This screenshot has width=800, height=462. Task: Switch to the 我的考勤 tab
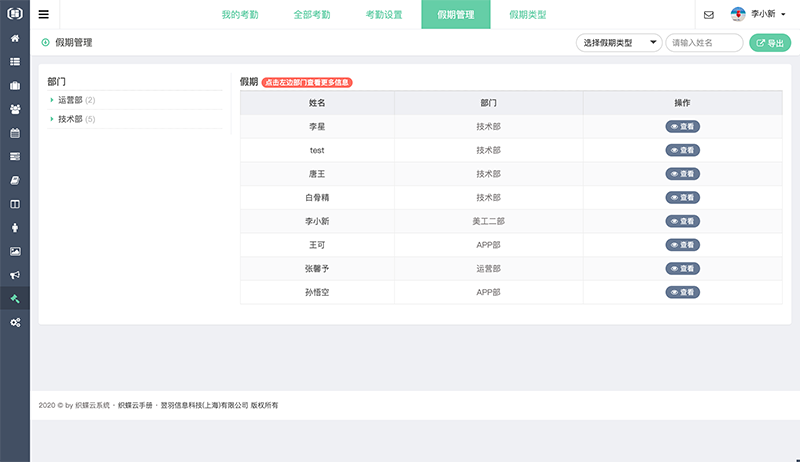240,15
